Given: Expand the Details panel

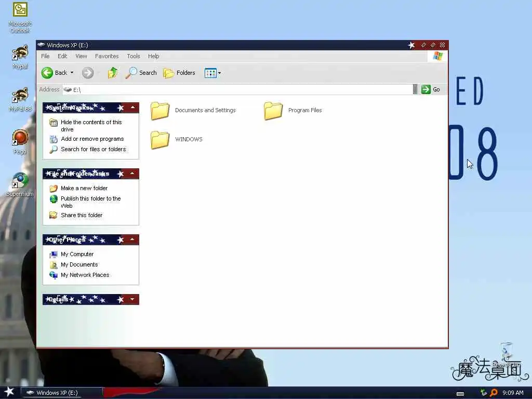Looking at the screenshot, I should pos(132,299).
